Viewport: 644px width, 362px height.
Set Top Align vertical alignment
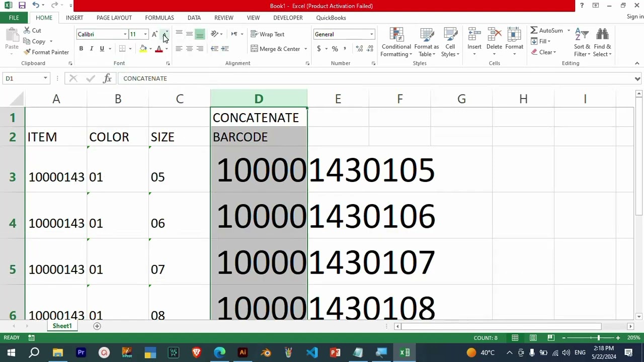(x=179, y=34)
